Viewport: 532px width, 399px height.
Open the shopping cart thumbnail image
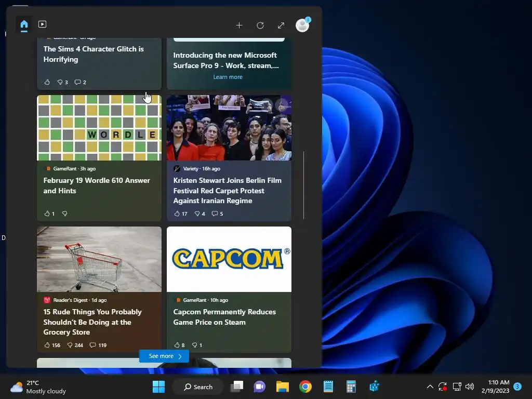pos(99,259)
